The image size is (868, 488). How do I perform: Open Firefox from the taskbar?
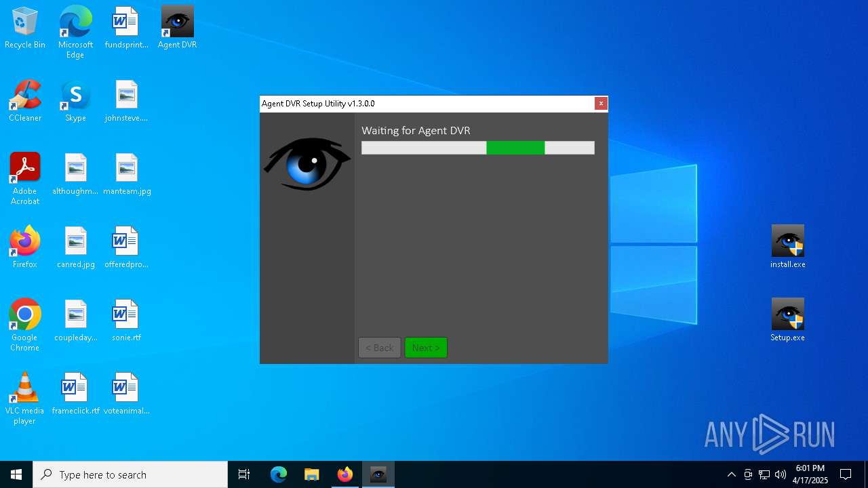coord(345,474)
